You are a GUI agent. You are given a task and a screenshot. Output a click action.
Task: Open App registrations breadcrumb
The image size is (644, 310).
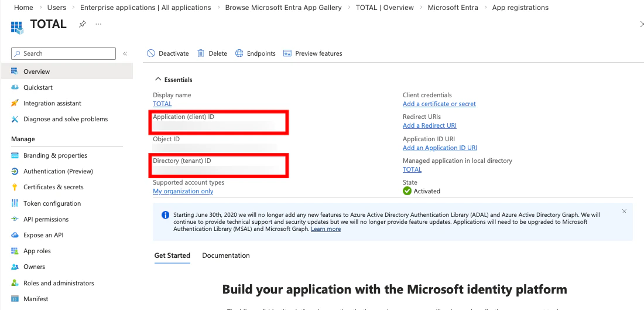pos(520,8)
